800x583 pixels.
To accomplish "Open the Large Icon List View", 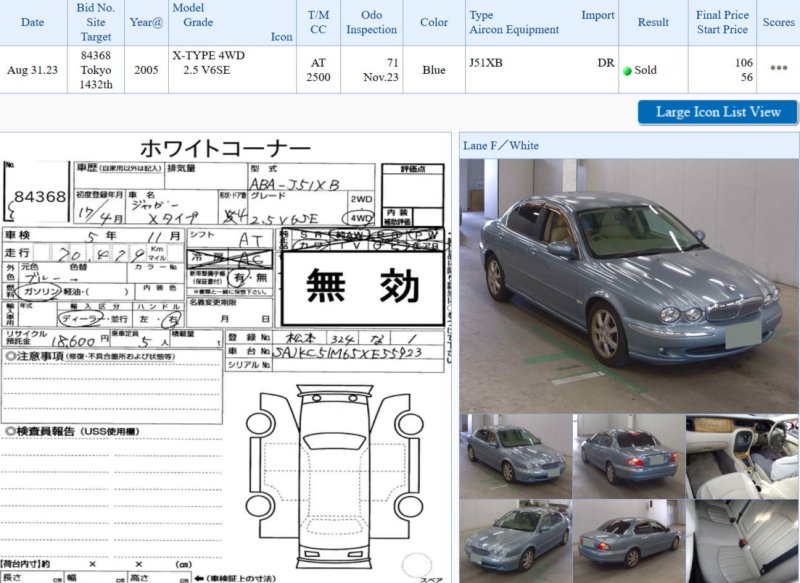I will tap(717, 112).
